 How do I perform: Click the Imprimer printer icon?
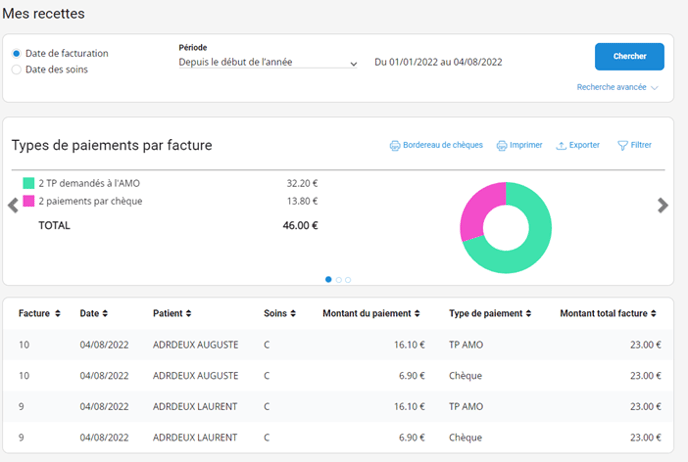[x=502, y=145]
